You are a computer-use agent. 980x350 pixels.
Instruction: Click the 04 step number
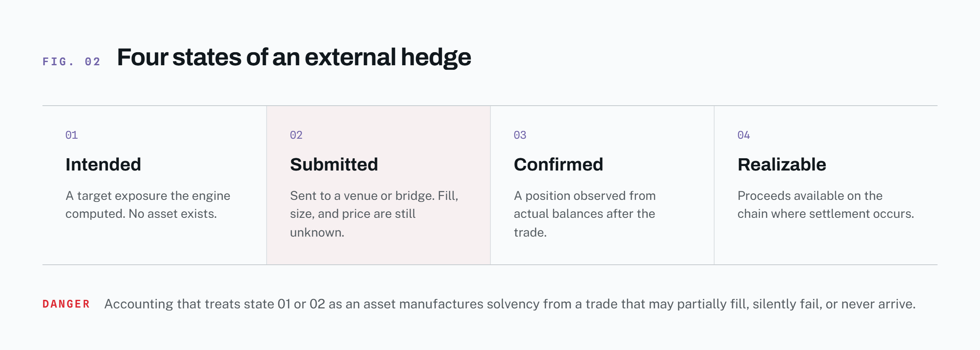744,135
